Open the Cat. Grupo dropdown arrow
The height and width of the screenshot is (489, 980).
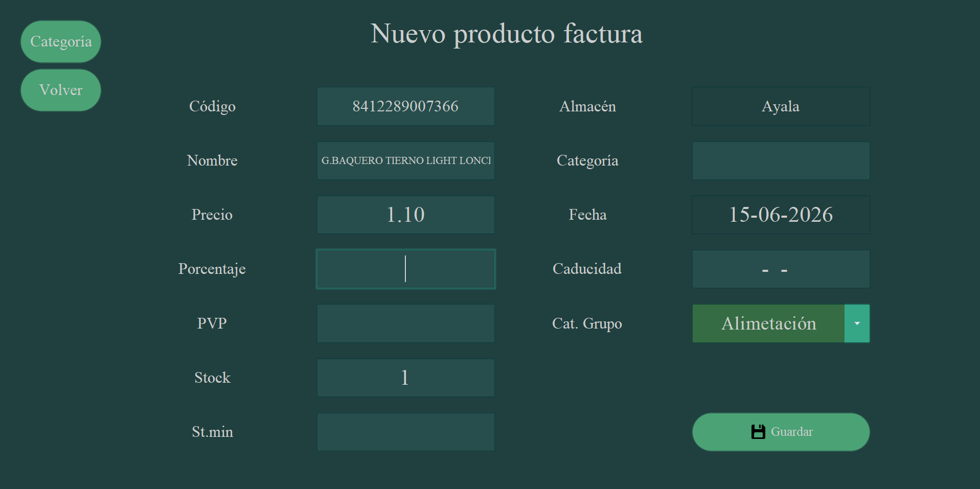click(857, 323)
